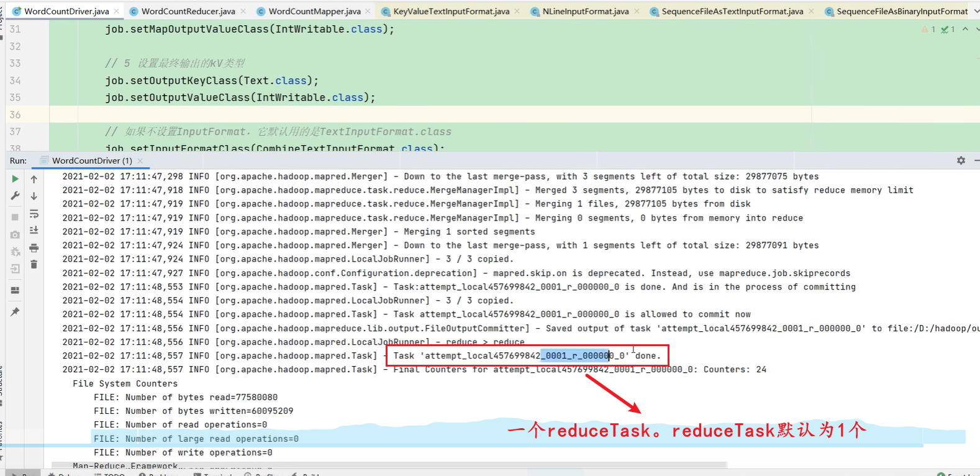Image resolution: width=980 pixels, height=476 pixels.
Task: Pin the Run tab with pushpin icon
Action: [15, 311]
